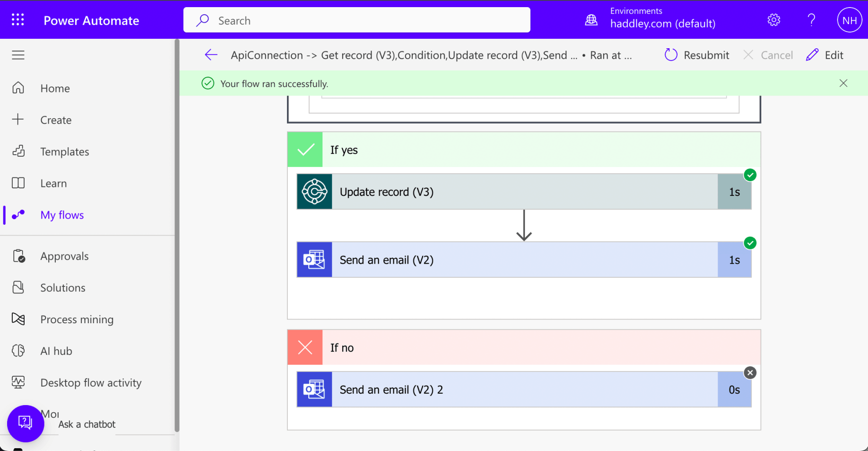Click the back arrow to leave run
Viewport: 868px width, 451px height.
click(211, 55)
